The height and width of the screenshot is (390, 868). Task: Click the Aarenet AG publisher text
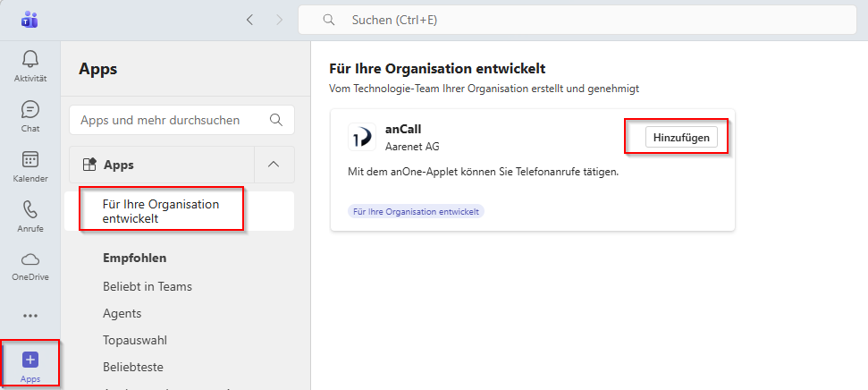pyautogui.click(x=412, y=147)
